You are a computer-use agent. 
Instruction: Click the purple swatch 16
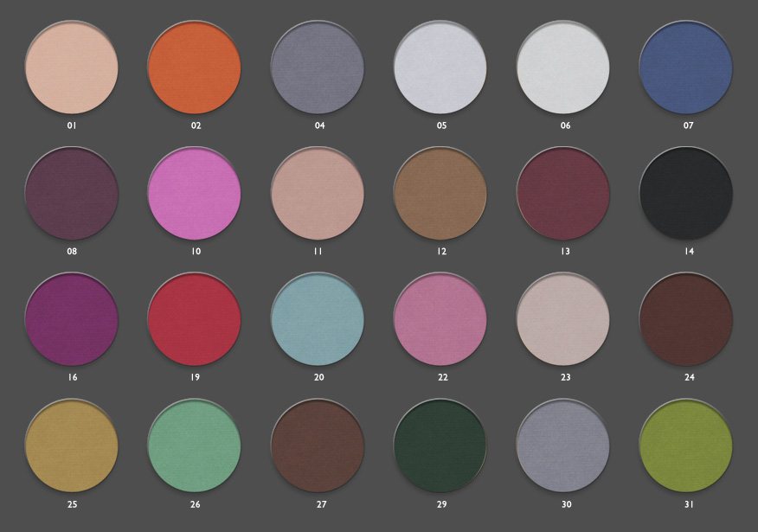72,320
